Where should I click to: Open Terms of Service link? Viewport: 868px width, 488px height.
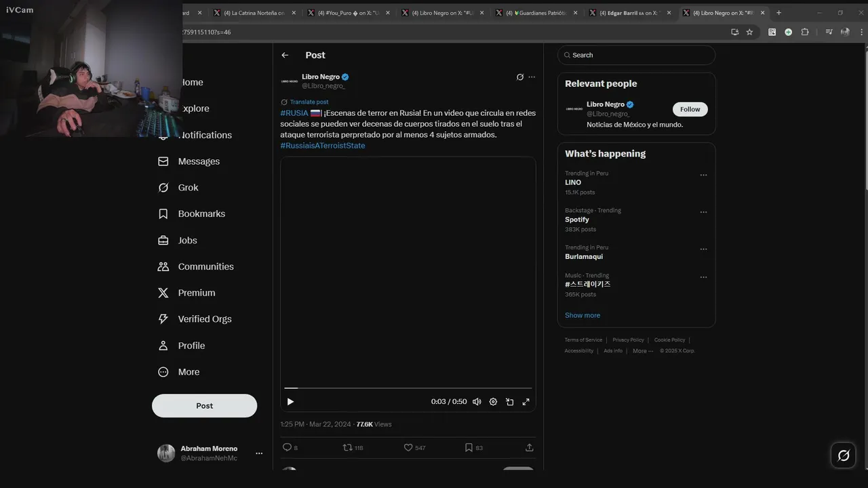pyautogui.click(x=583, y=340)
